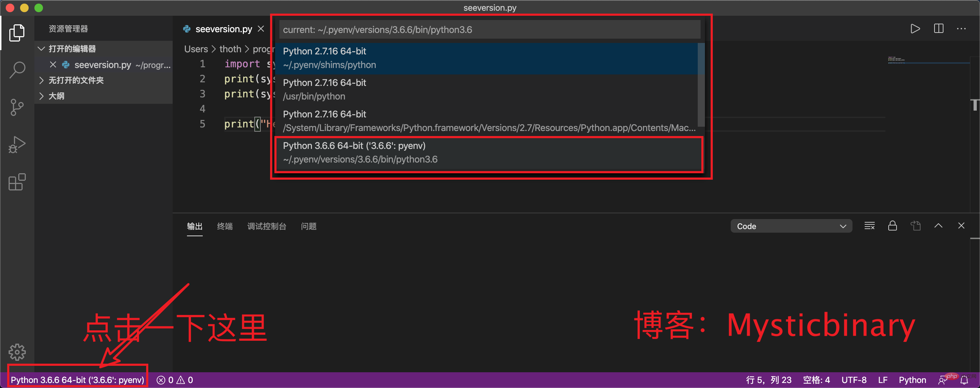Open the Search view icon
The image size is (980, 388).
[17, 70]
